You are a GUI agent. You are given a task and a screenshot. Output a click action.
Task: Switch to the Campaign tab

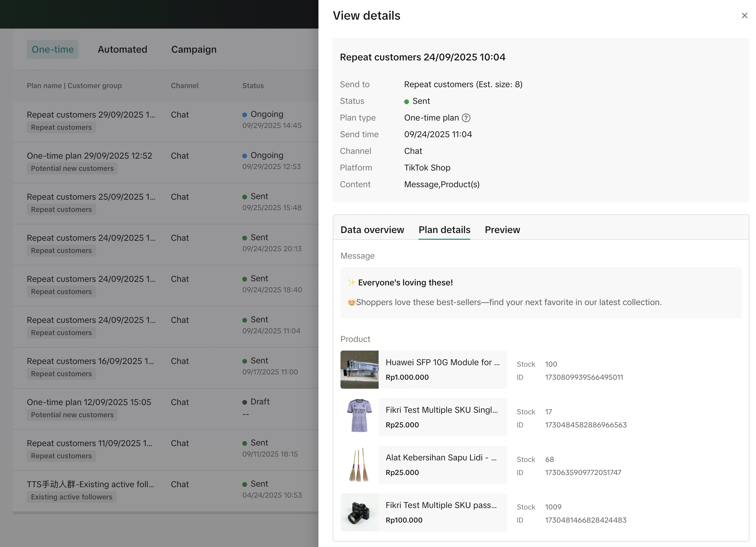[x=194, y=49]
